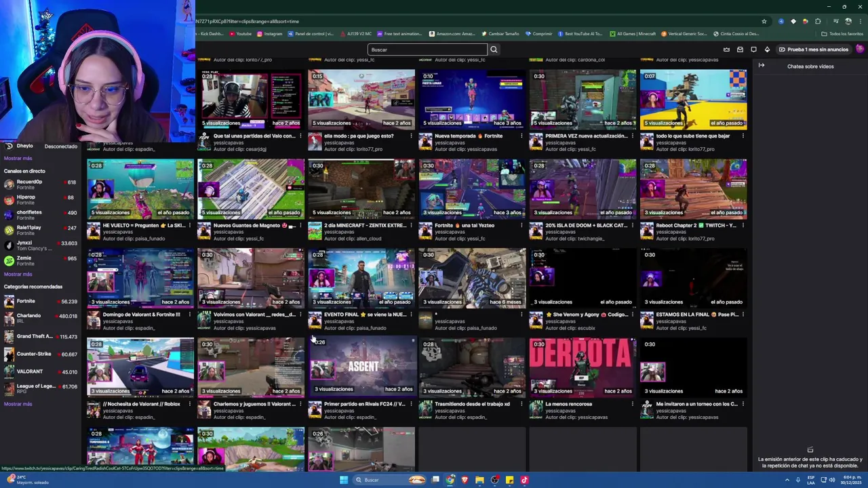Open weather widget in taskbar
The width and height of the screenshot is (868, 488).
(x=27, y=480)
